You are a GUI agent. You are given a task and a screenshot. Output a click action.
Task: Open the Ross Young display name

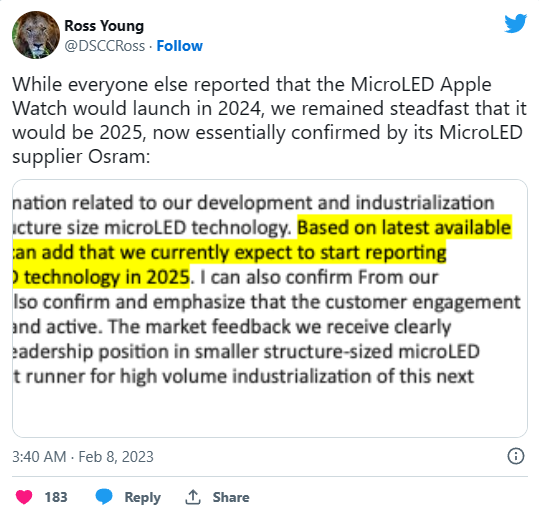[x=104, y=26]
